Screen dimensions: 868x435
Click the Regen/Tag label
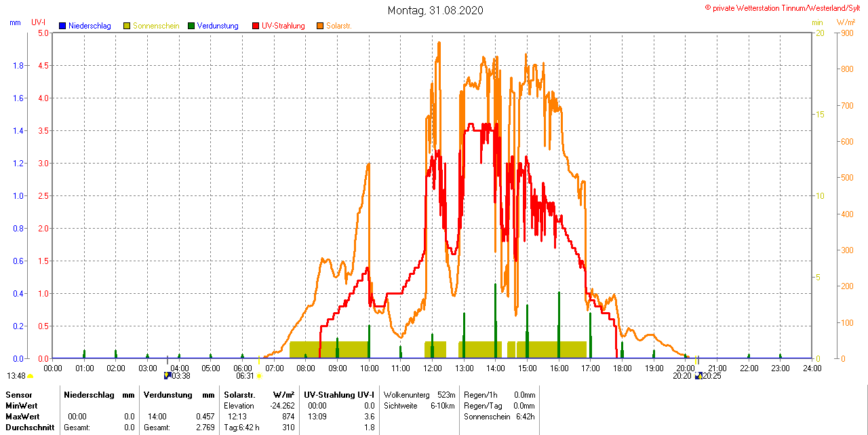click(483, 406)
